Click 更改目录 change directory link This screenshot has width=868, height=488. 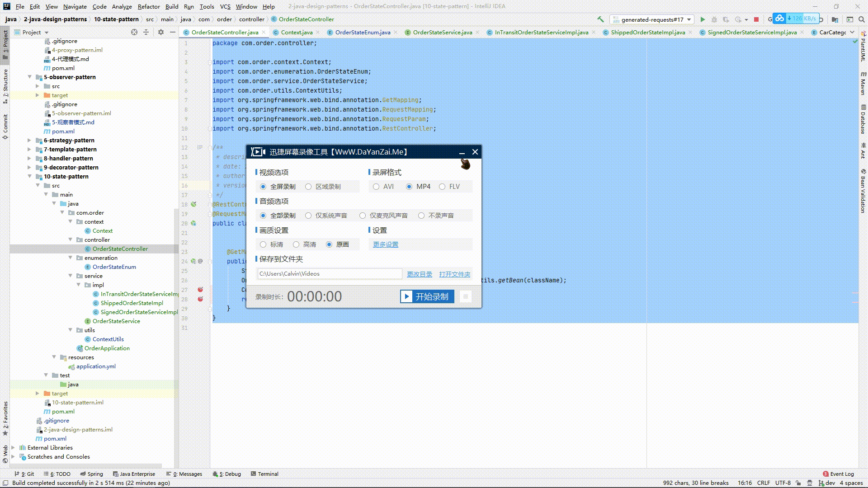pos(420,274)
